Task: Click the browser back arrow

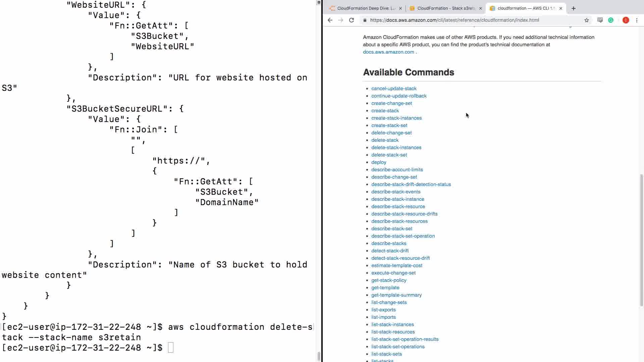Action: 330,20
